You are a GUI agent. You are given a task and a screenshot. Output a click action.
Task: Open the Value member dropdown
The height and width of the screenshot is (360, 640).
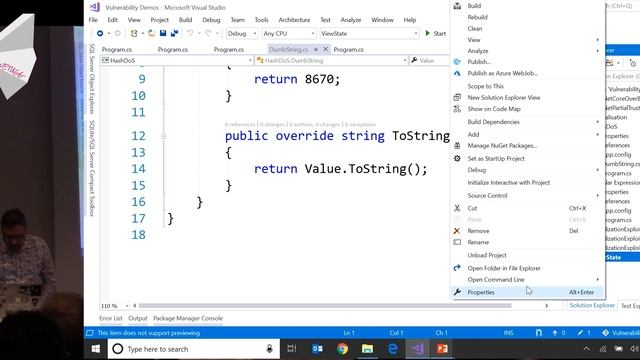(x=429, y=60)
